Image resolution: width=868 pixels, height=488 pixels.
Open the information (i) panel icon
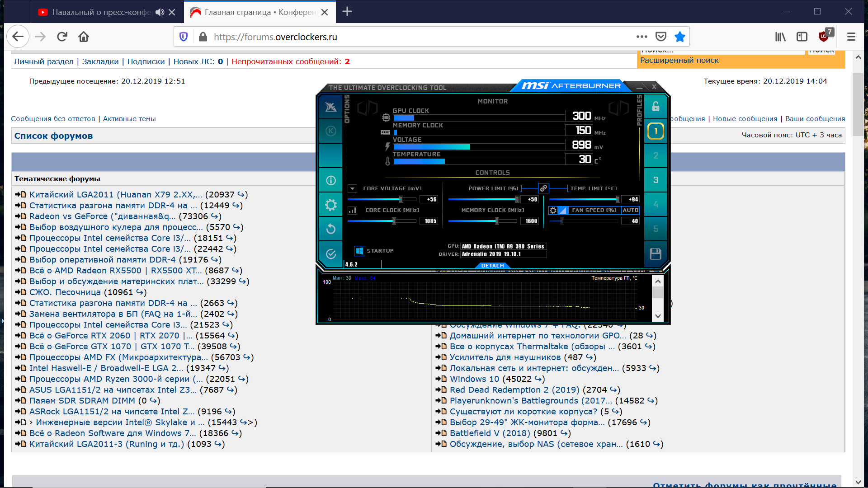(x=331, y=180)
